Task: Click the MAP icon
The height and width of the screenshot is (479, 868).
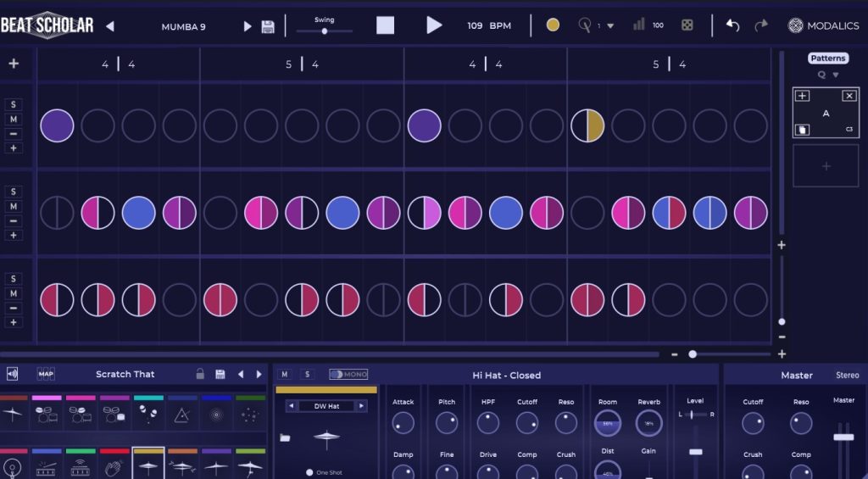Action: (x=46, y=374)
